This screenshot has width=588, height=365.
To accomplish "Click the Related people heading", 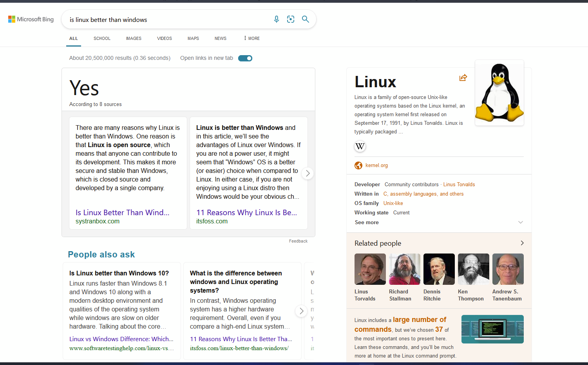I will pos(378,243).
